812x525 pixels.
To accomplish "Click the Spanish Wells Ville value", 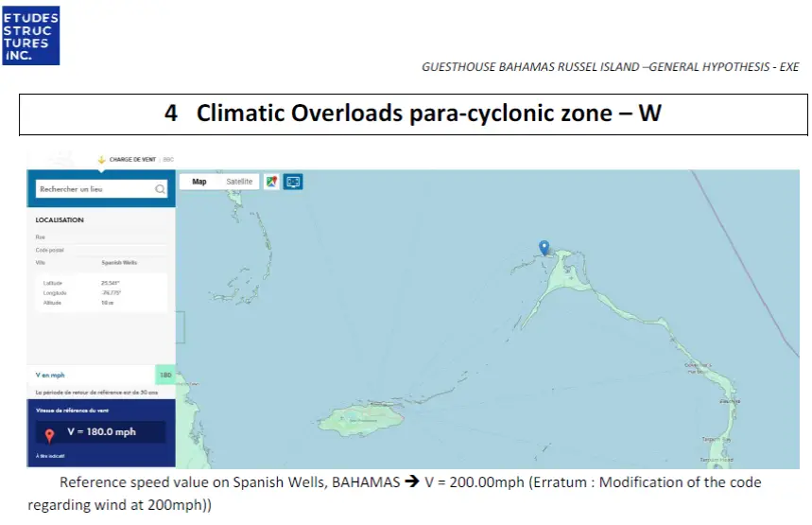I will [119, 263].
